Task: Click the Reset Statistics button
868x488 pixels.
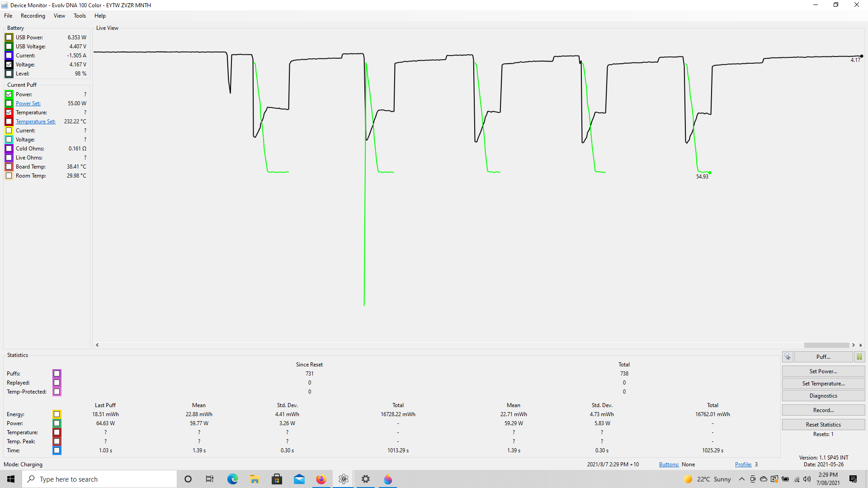Action: (823, 425)
